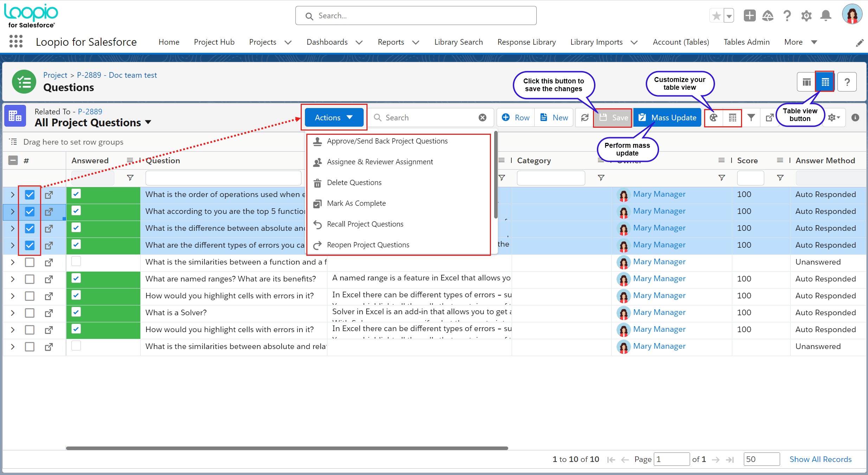The image size is (868, 475).
Task: Click Show All Records link
Action: [x=820, y=460]
